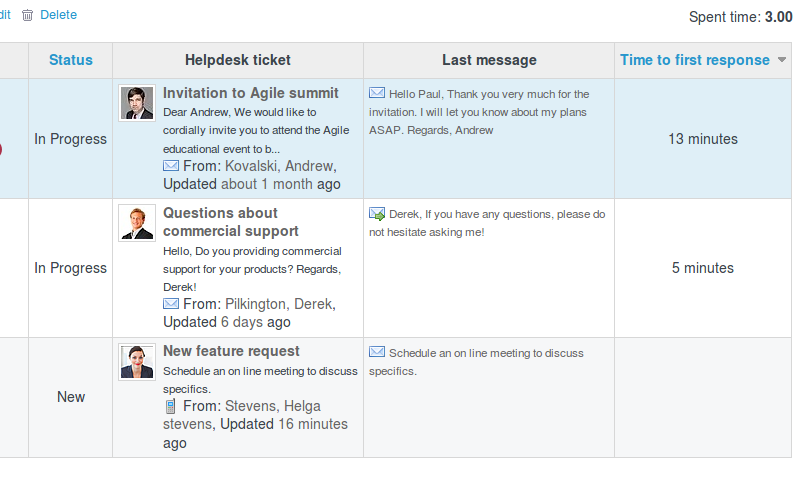
Task: Click the New status of feature request ticket
Action: click(71, 397)
